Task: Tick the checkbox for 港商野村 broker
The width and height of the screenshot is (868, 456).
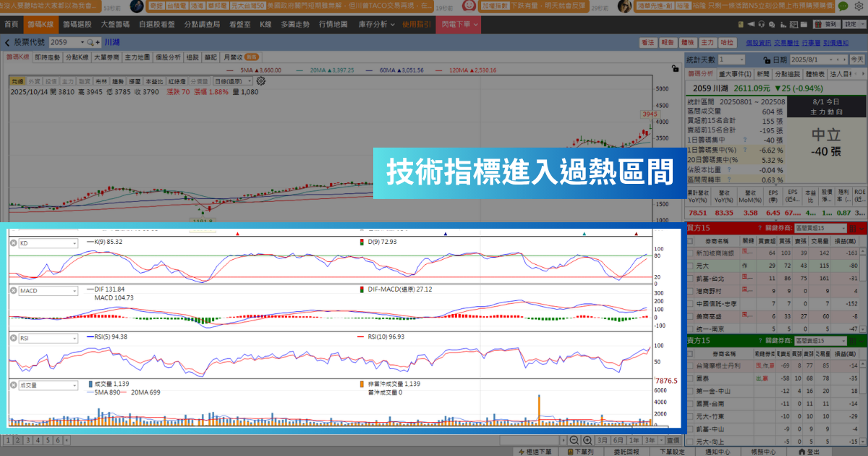Action: (x=691, y=291)
